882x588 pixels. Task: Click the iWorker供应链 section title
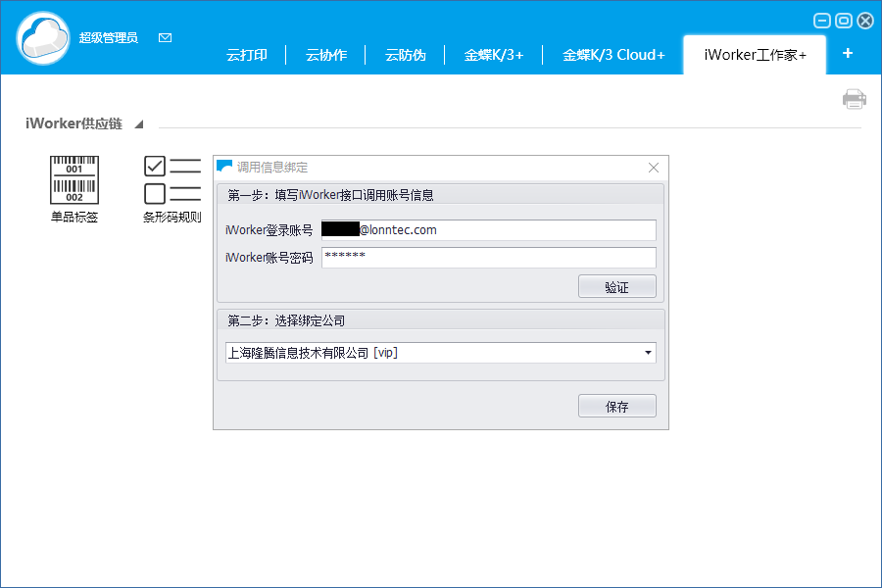point(73,123)
